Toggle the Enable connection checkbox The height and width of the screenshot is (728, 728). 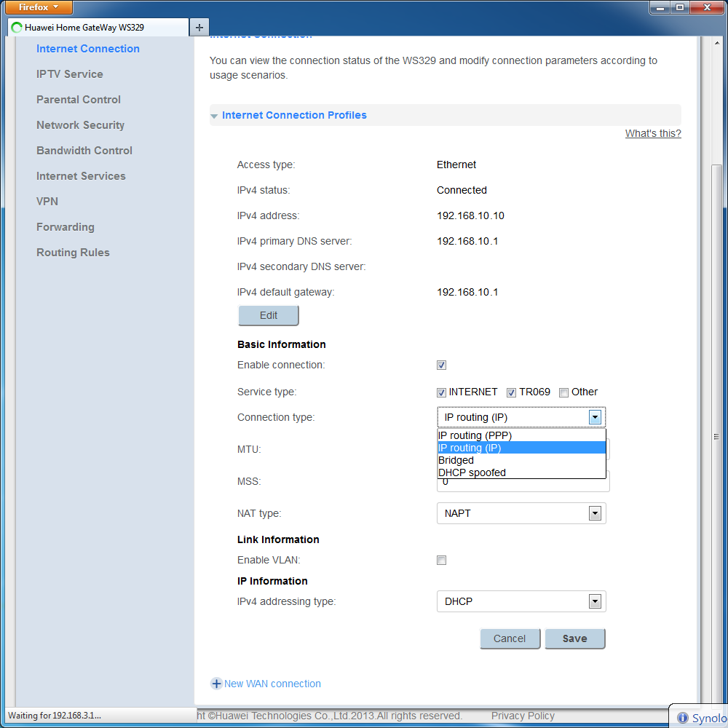[442, 365]
